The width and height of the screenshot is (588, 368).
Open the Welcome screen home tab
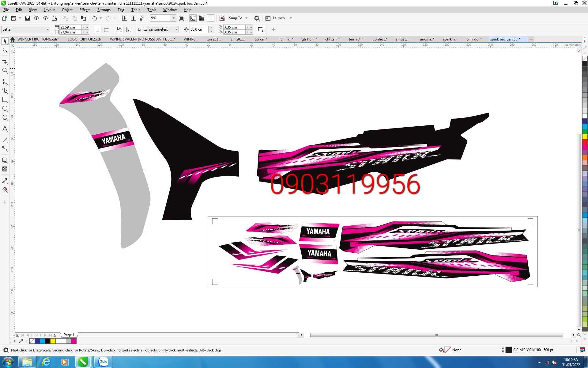[13, 39]
